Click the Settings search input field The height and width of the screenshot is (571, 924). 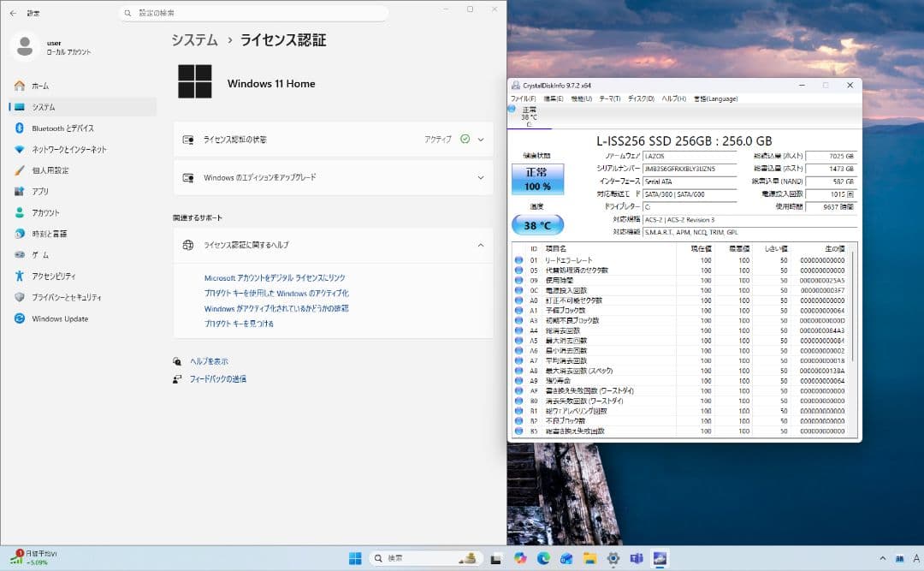pos(252,13)
